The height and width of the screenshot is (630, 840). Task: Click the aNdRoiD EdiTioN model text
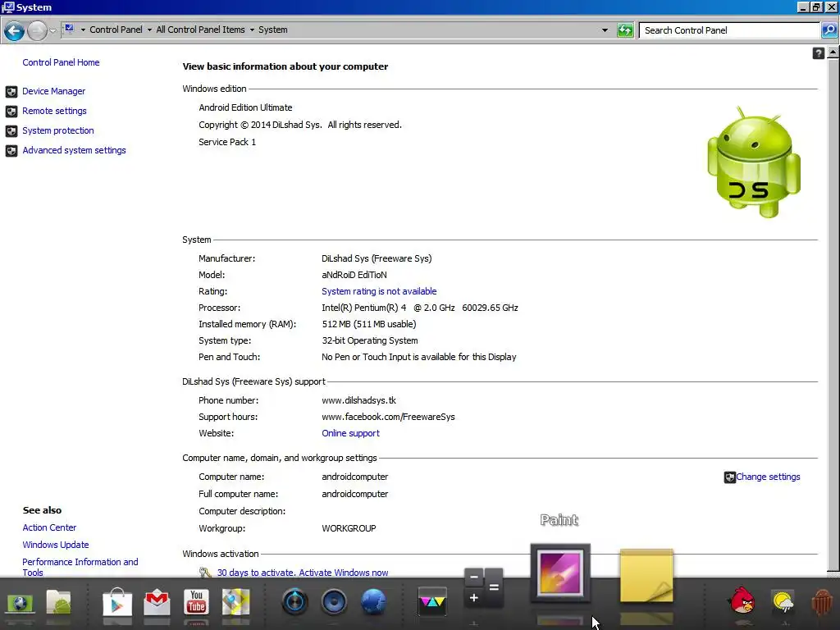click(354, 274)
